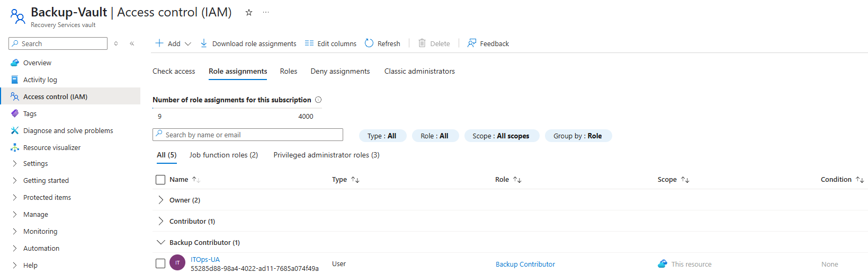This screenshot has height=273, width=868.
Task: Pin Backup-Vault page with star icon
Action: pyautogui.click(x=248, y=12)
